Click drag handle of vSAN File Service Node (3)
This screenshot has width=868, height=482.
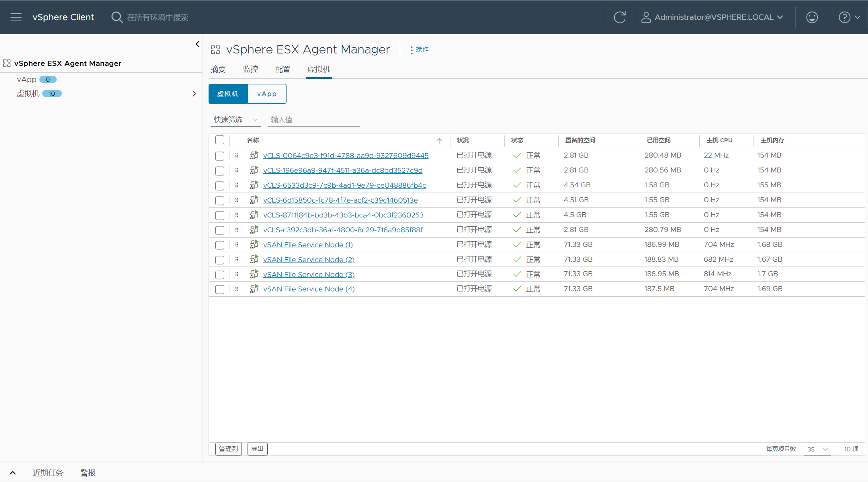click(237, 274)
